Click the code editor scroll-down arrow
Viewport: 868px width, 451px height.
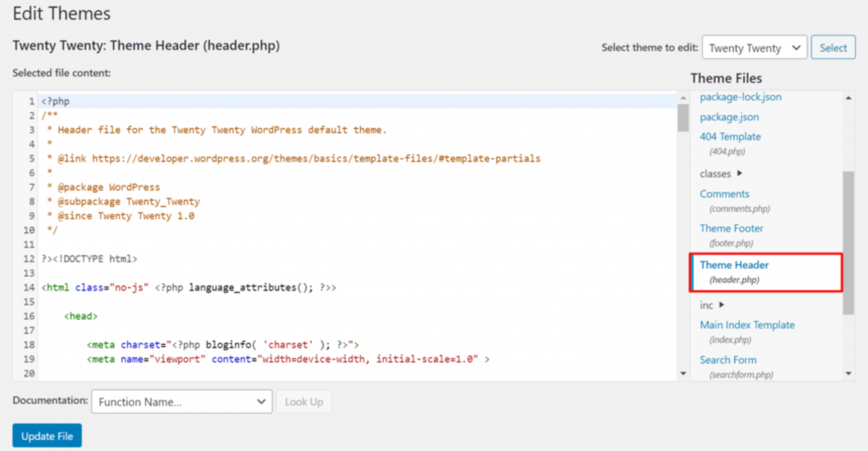point(683,374)
